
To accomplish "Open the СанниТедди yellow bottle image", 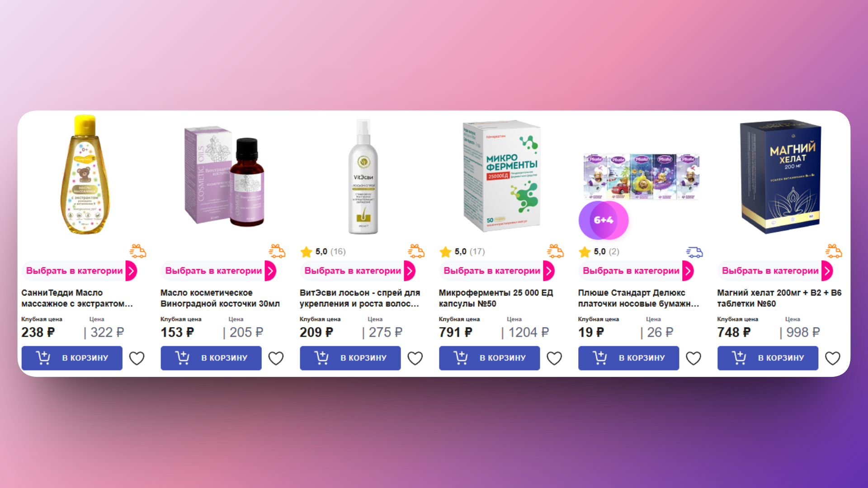I will (85, 174).
